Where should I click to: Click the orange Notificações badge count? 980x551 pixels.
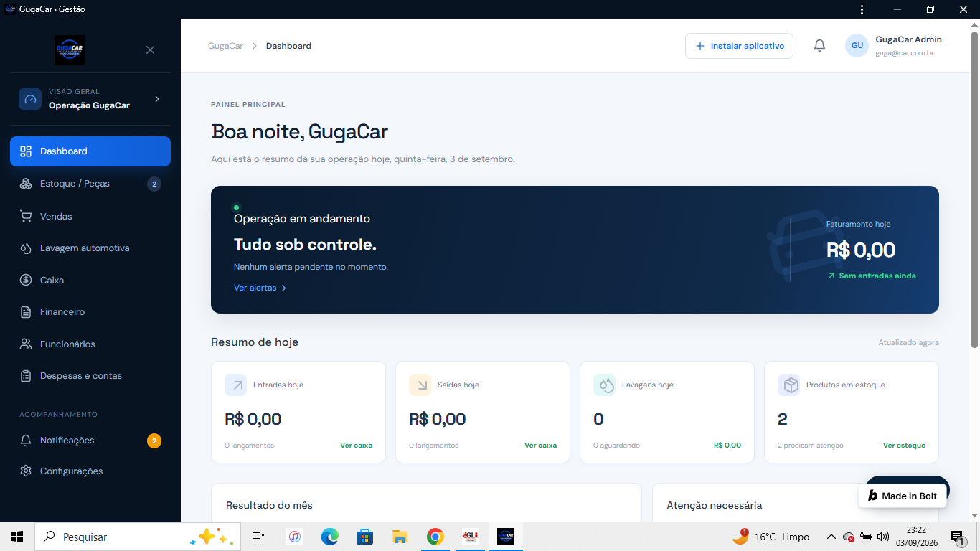(x=154, y=441)
